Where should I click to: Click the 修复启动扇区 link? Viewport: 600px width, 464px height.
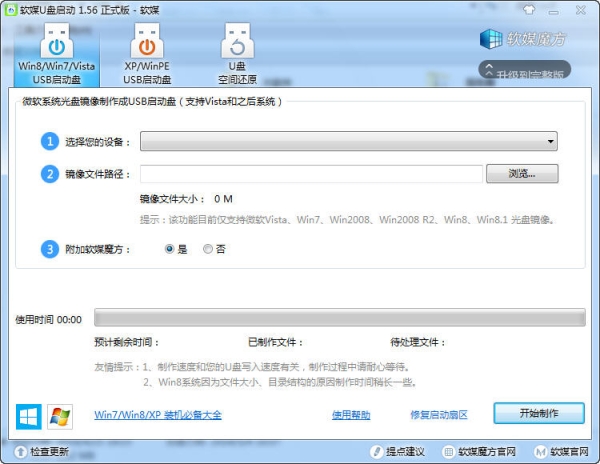click(x=439, y=415)
